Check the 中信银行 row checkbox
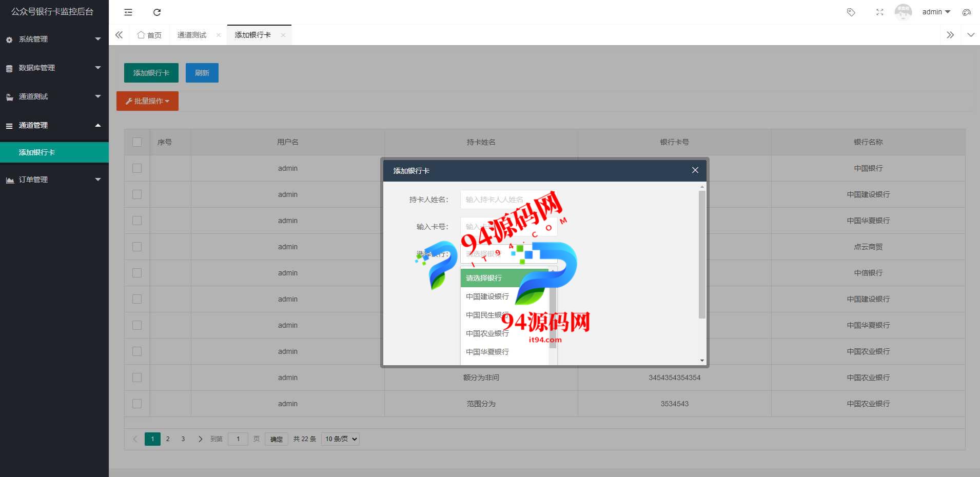The image size is (980, 477). 137,273
